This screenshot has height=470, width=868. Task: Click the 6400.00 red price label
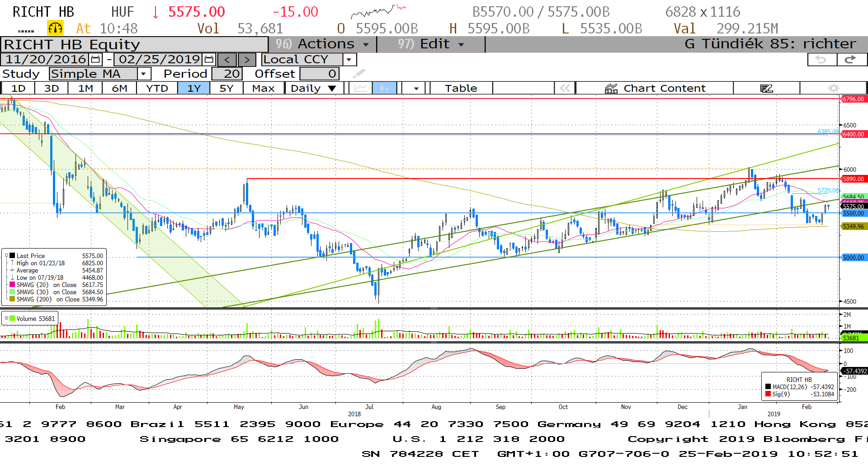tap(854, 134)
